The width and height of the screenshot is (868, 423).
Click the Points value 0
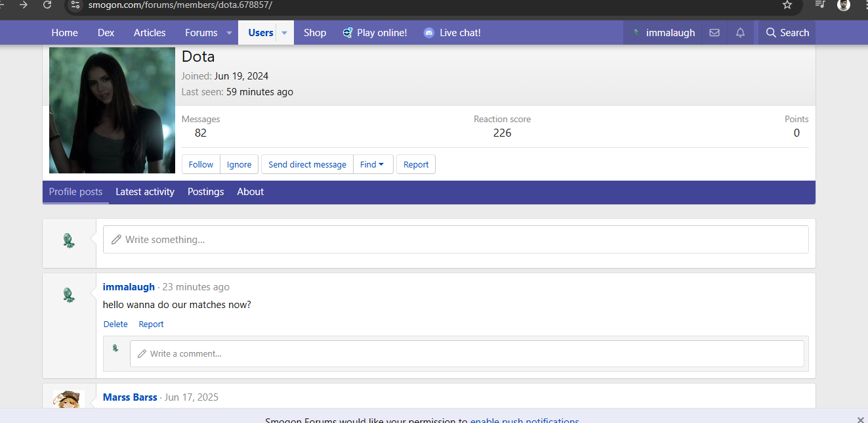[x=796, y=133]
